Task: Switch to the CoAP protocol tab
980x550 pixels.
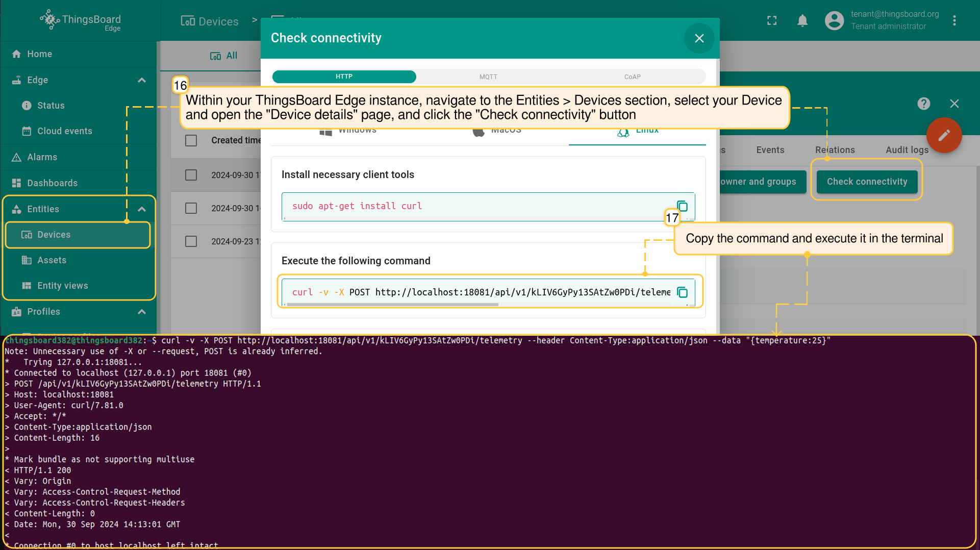Action: (x=632, y=77)
